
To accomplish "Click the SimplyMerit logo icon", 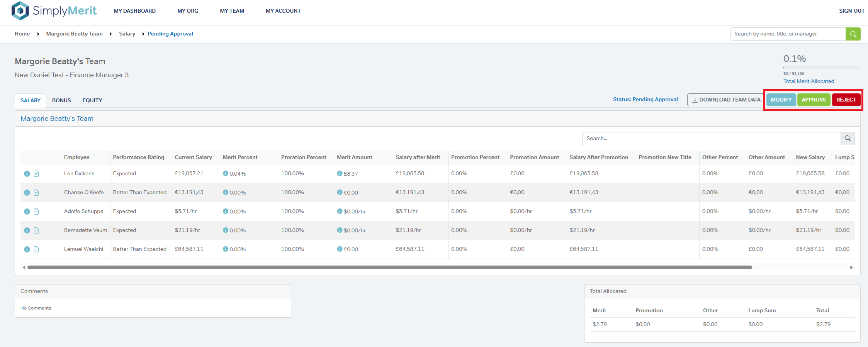I will coord(20,11).
